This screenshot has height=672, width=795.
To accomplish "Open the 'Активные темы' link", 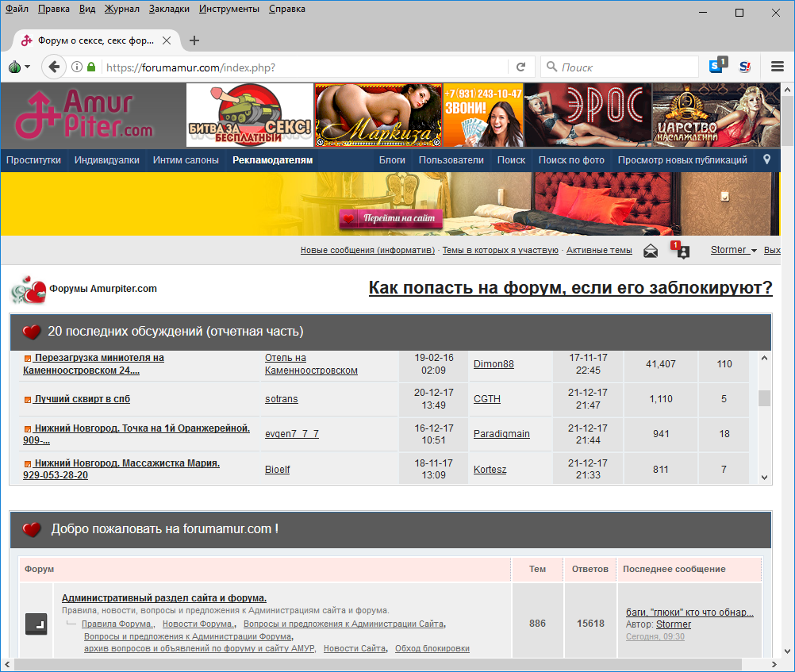I will click(x=599, y=251).
